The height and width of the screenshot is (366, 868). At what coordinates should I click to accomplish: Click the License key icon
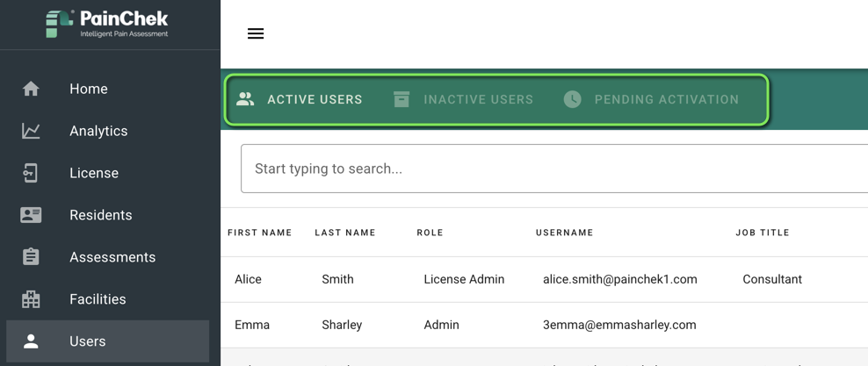(31, 173)
